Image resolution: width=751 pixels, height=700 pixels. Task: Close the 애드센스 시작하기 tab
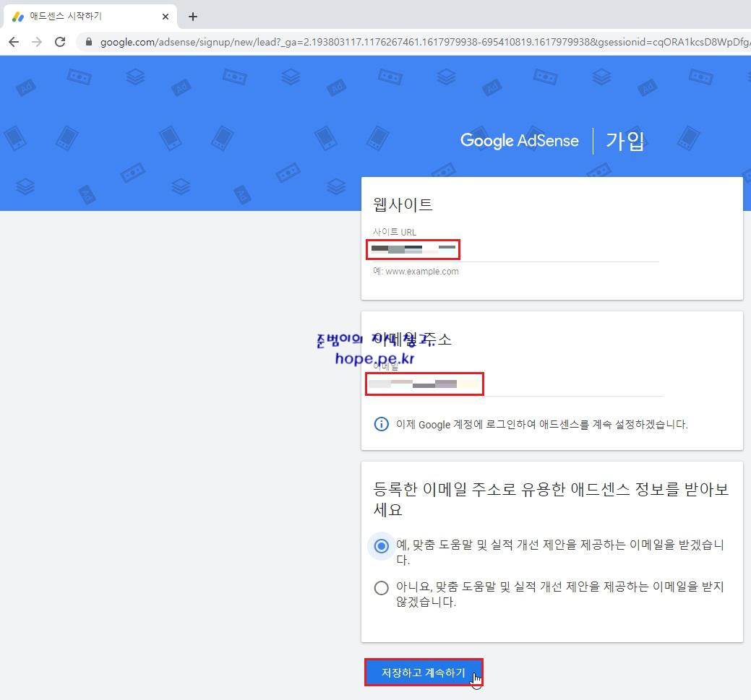(166, 17)
